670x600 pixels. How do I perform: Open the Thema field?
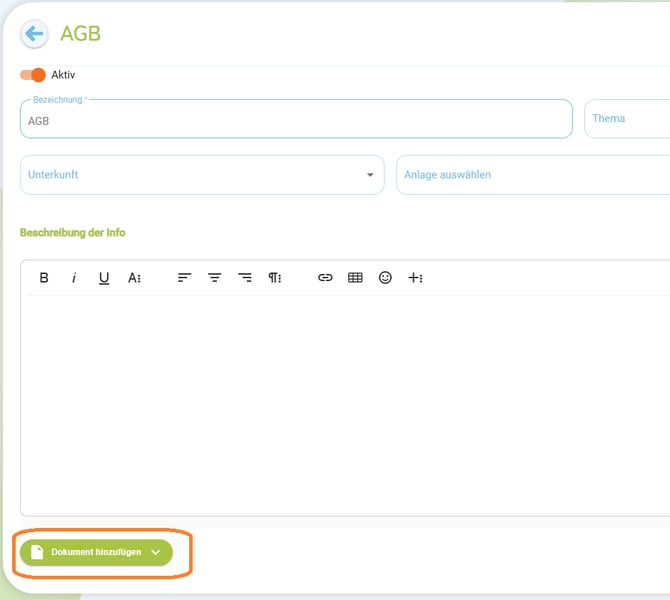point(628,119)
